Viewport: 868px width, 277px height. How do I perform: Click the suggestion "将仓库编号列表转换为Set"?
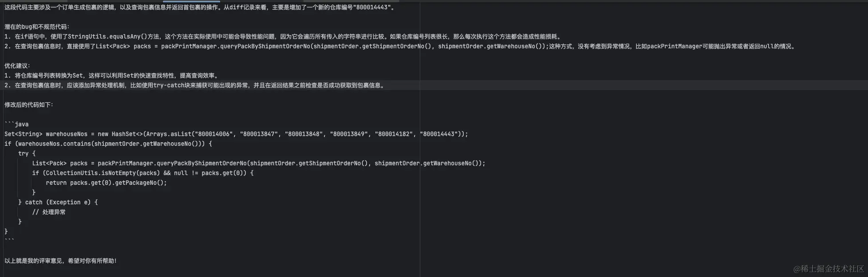coord(112,75)
